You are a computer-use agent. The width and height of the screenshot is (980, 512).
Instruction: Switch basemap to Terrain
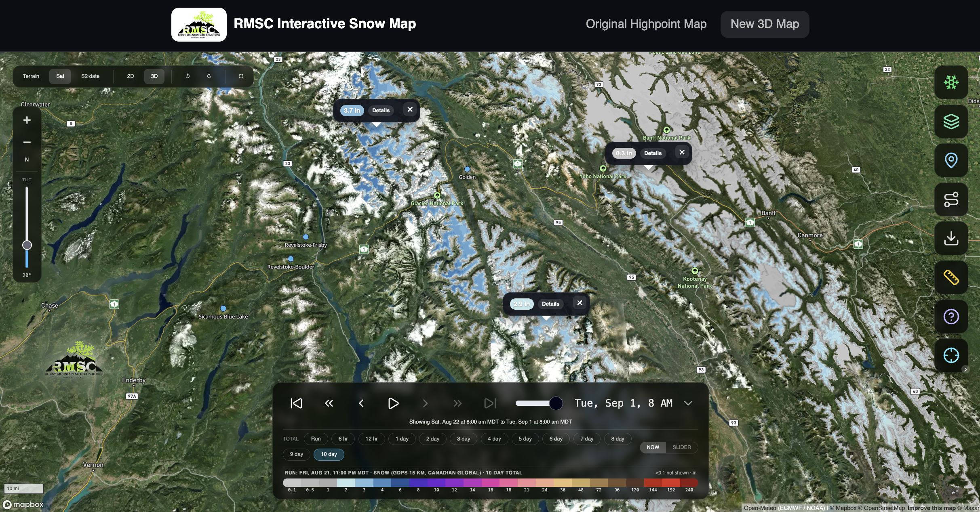coord(31,76)
